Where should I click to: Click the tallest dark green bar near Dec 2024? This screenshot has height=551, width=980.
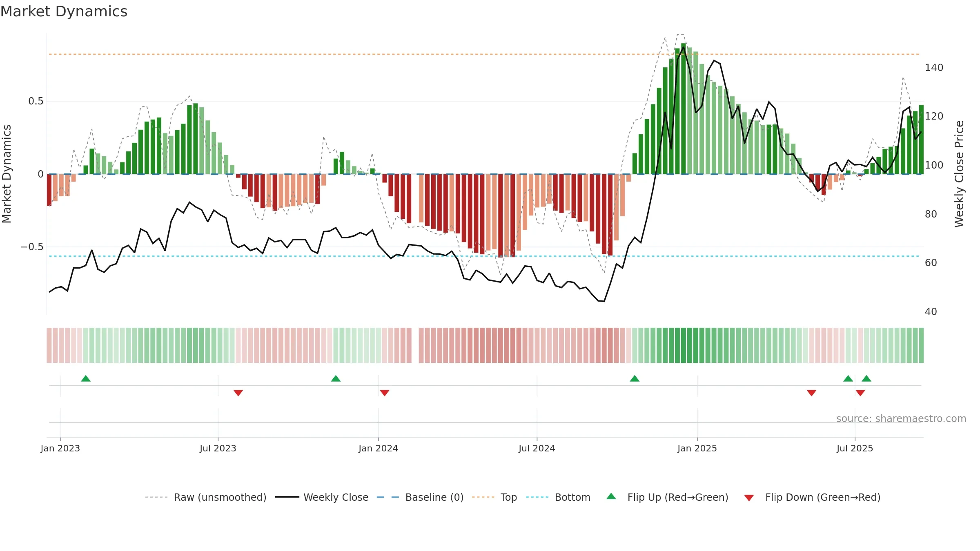684,109
